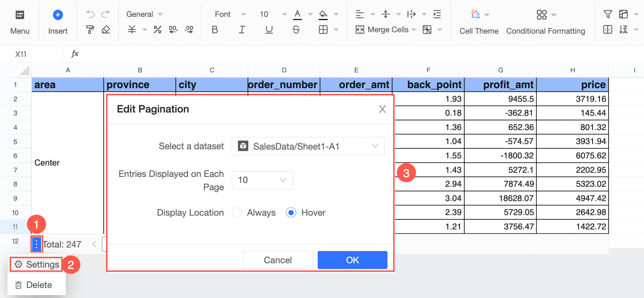The height and width of the screenshot is (298, 644).
Task: Click OK in Edit Pagination dialog
Action: (352, 260)
